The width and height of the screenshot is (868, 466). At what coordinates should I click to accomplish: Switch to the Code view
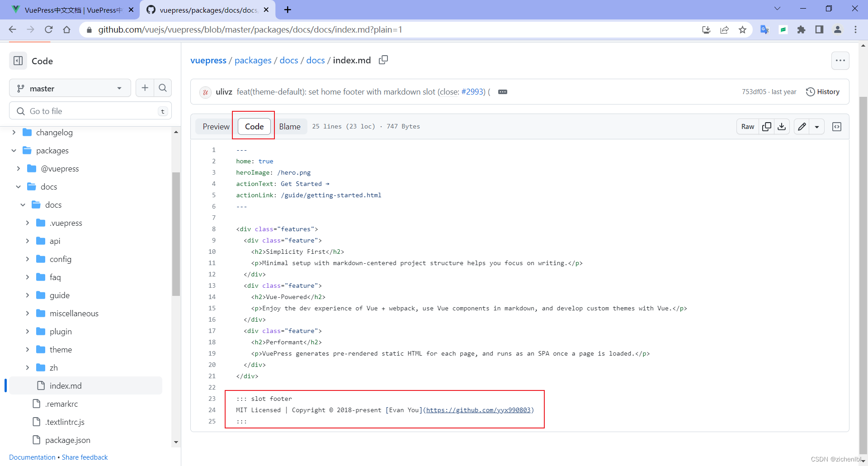pyautogui.click(x=254, y=127)
